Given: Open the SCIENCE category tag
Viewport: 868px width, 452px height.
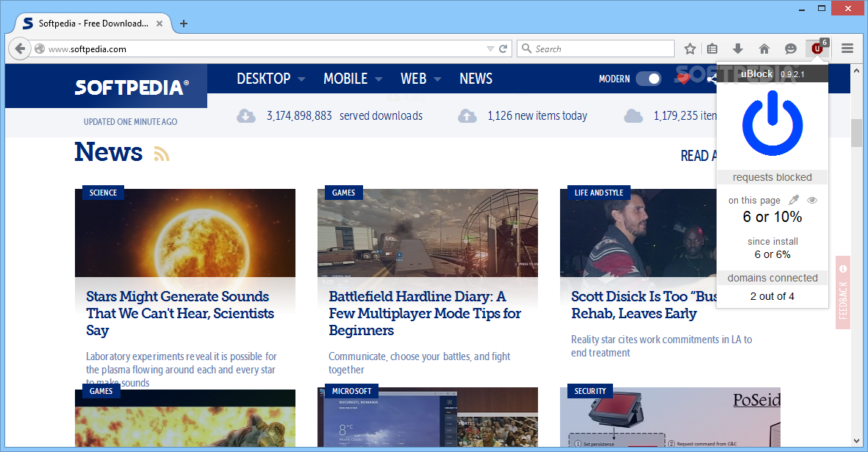Looking at the screenshot, I should [x=103, y=193].
